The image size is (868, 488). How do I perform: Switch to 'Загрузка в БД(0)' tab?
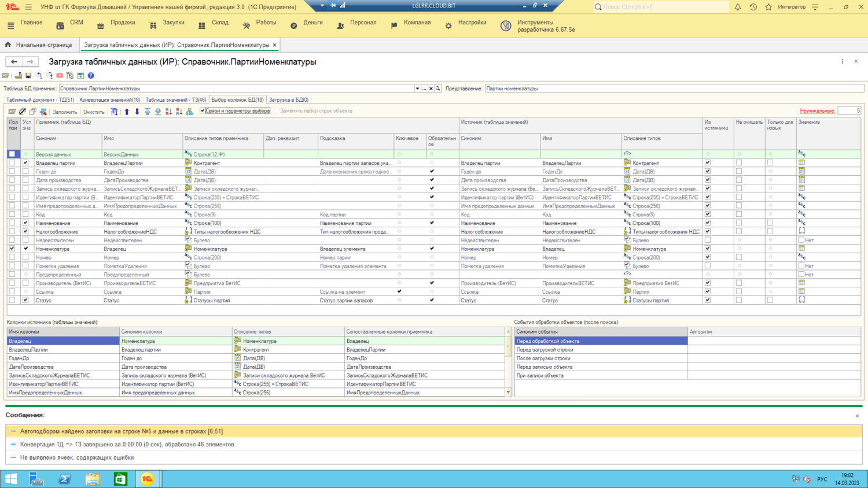[x=288, y=100]
